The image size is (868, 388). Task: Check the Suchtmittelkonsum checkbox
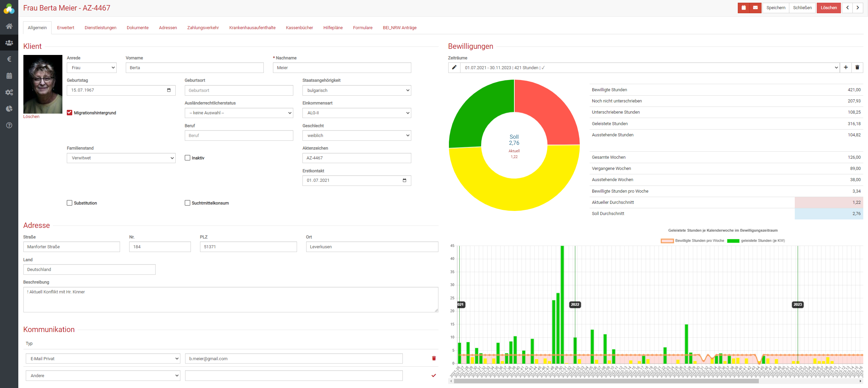[188, 203]
